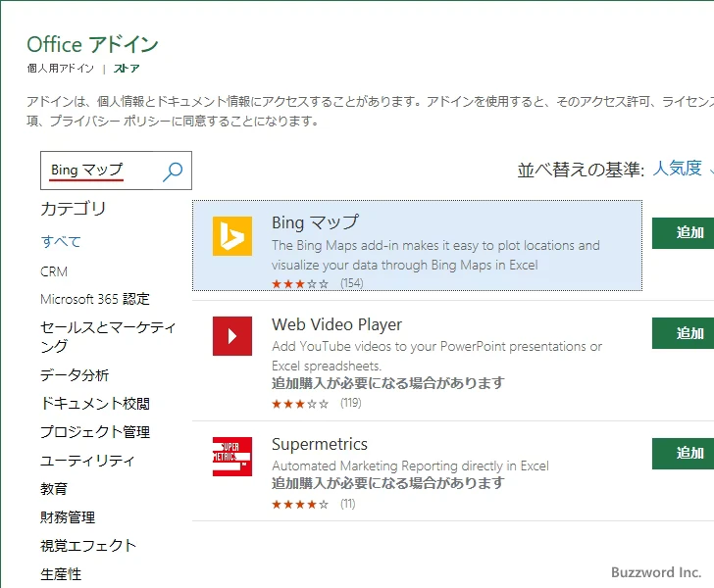Click the (154) review count

pyautogui.click(x=351, y=283)
